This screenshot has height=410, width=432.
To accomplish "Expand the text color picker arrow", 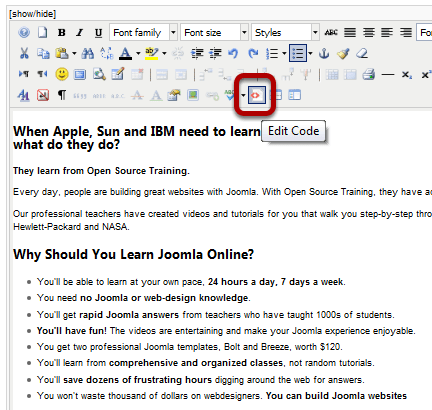I will click(x=138, y=53).
